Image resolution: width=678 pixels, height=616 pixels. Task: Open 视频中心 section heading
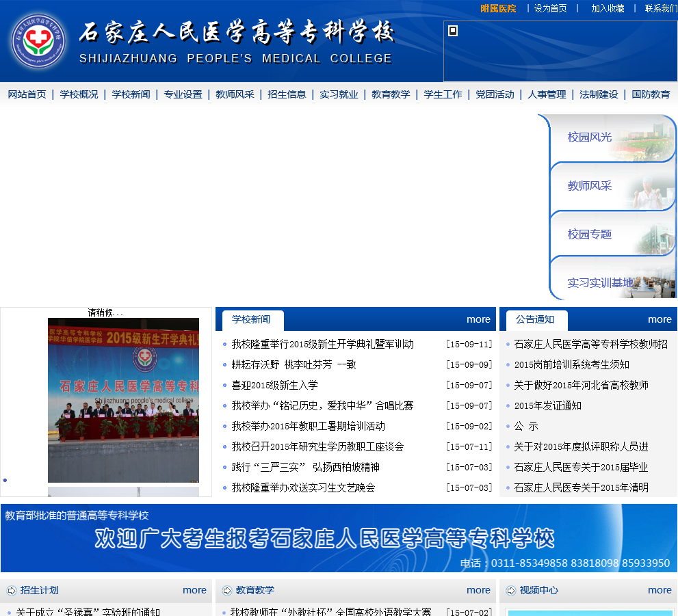tap(538, 591)
